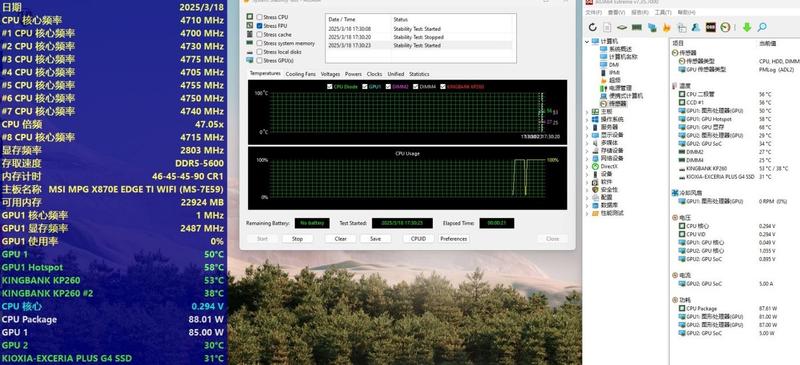The width and height of the screenshot is (800, 365).
Task: Toggle the CPU Diode graph checkbox
Action: (x=330, y=87)
